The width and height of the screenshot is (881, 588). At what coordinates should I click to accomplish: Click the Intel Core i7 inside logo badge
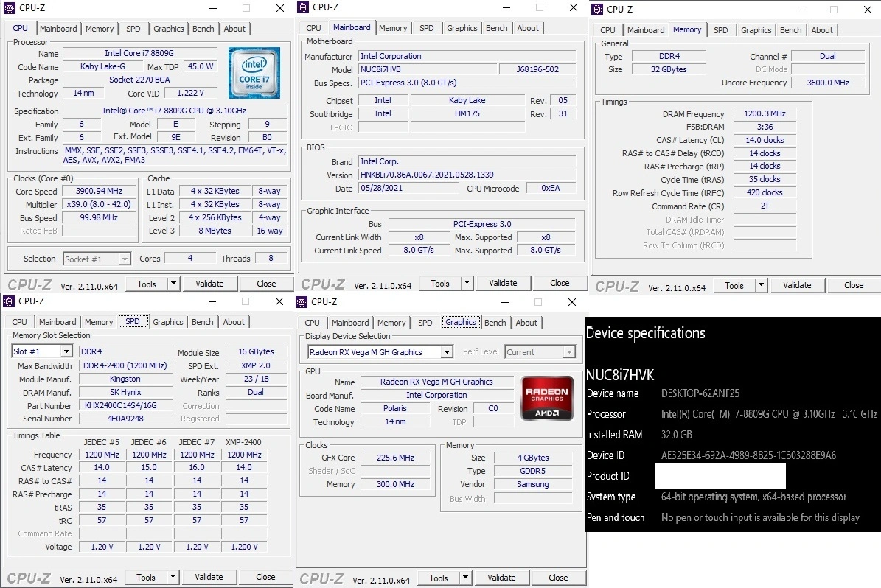[x=254, y=73]
